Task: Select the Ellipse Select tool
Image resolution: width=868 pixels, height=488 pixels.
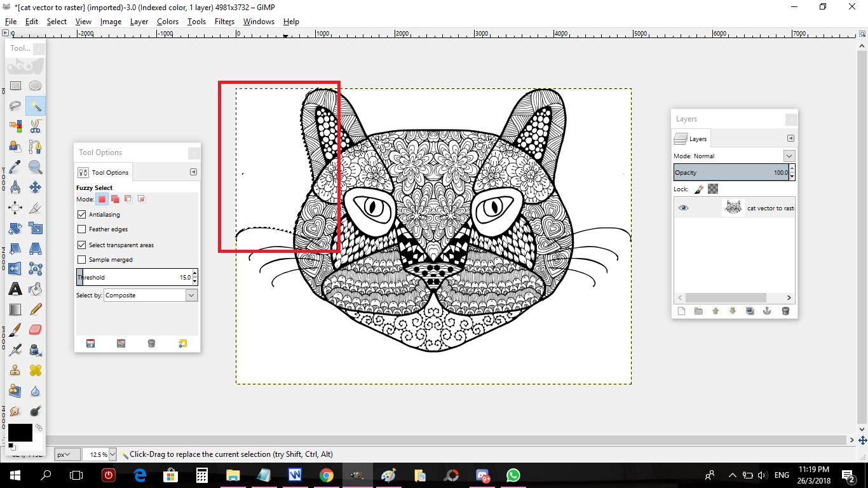Action: tap(36, 86)
